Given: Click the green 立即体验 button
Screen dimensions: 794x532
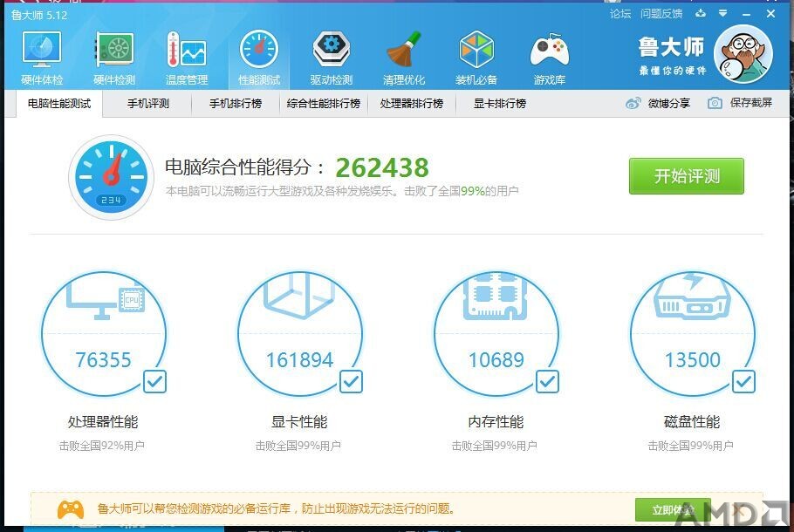Looking at the screenshot, I should (673, 509).
